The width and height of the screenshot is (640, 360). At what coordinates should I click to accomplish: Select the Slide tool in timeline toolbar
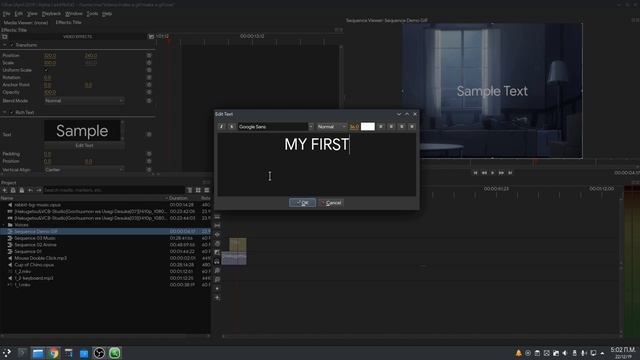(217, 235)
